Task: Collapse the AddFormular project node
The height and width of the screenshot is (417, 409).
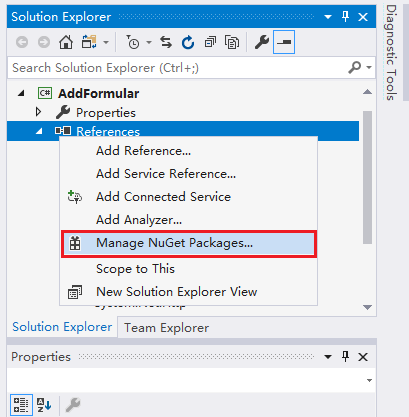Action: [21, 93]
